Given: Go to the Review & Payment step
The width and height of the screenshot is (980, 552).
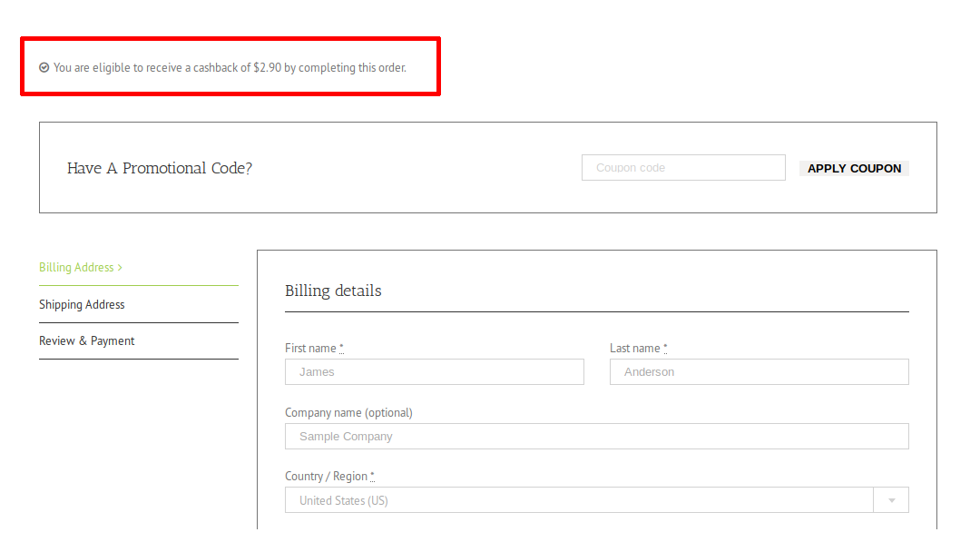Looking at the screenshot, I should click(87, 341).
